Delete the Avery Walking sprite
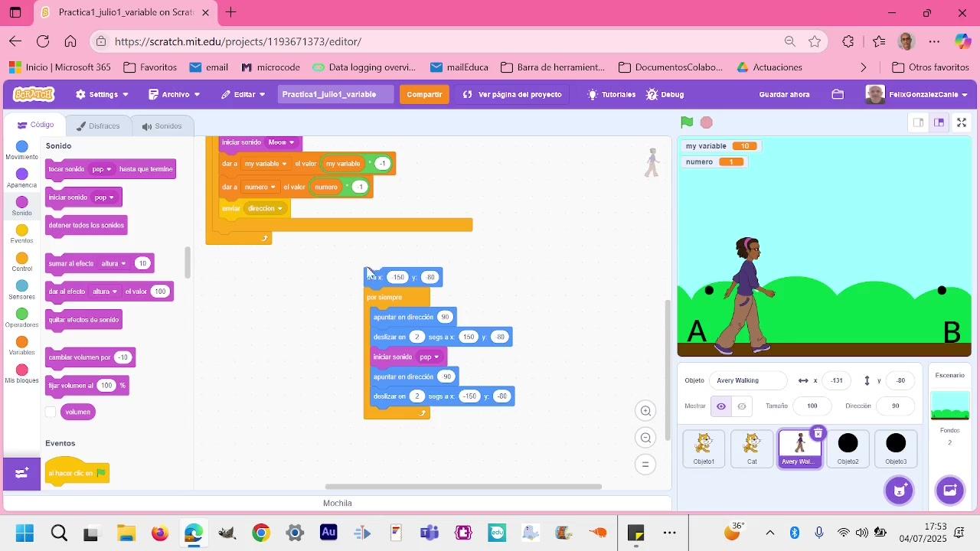 818,434
